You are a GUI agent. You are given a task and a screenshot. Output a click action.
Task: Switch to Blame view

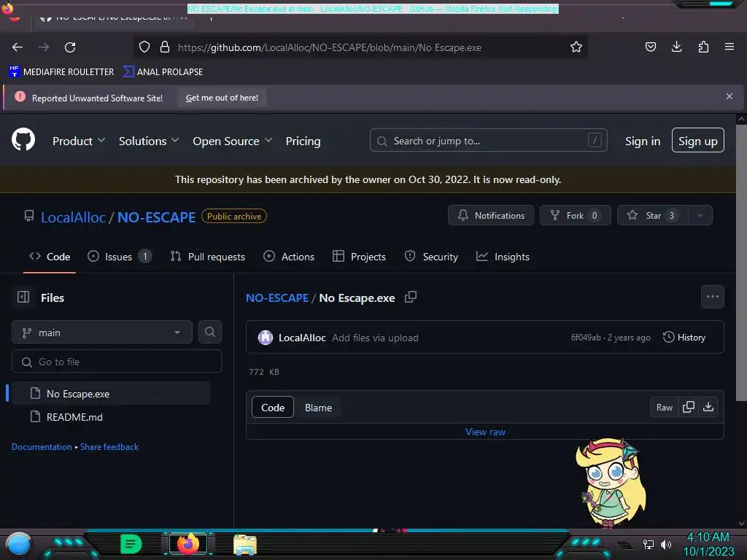318,408
